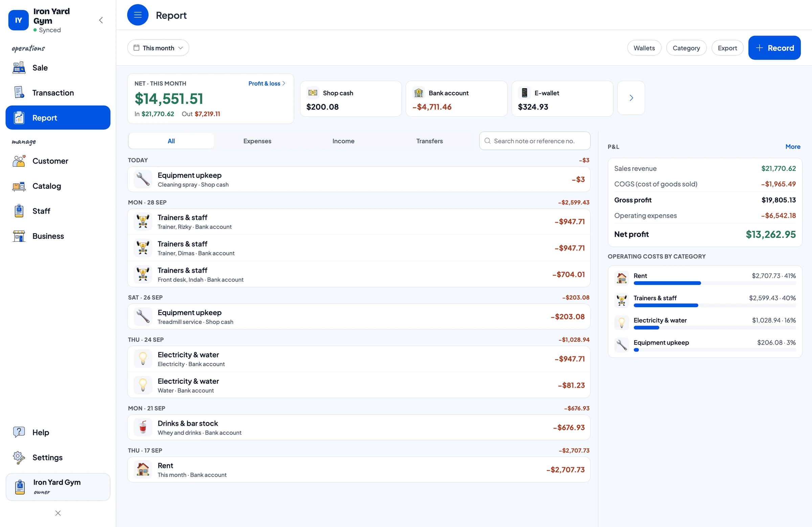Click the Export button
This screenshot has width=812, height=527.
[x=727, y=48]
